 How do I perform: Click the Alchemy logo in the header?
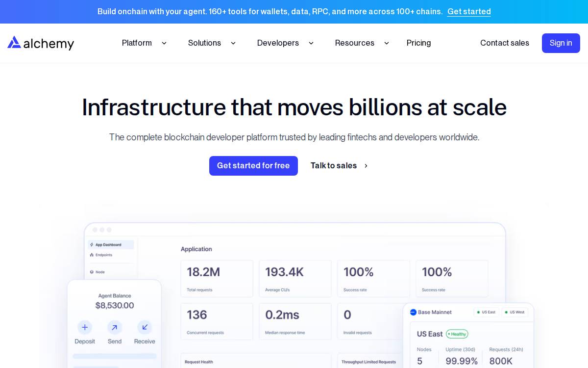point(41,43)
